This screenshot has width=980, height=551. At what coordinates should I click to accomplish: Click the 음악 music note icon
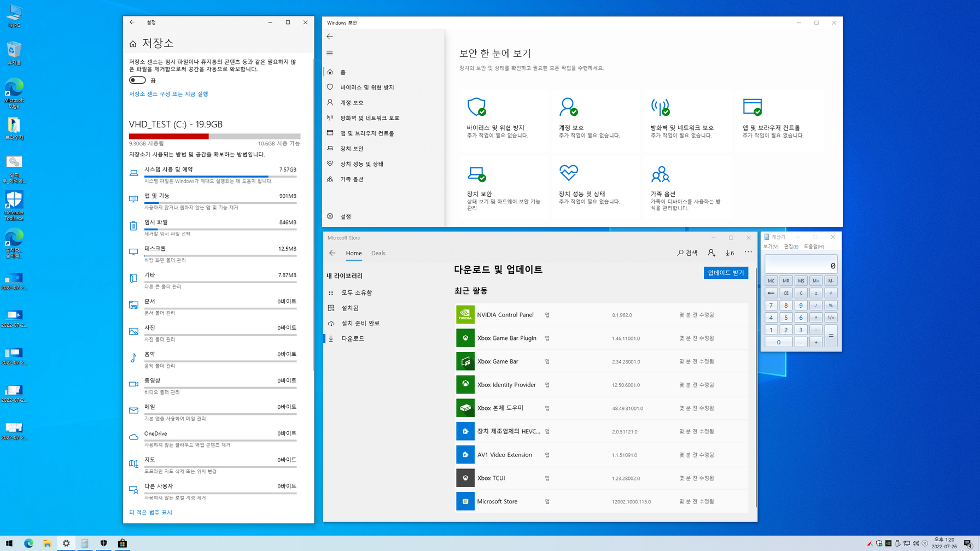click(133, 357)
